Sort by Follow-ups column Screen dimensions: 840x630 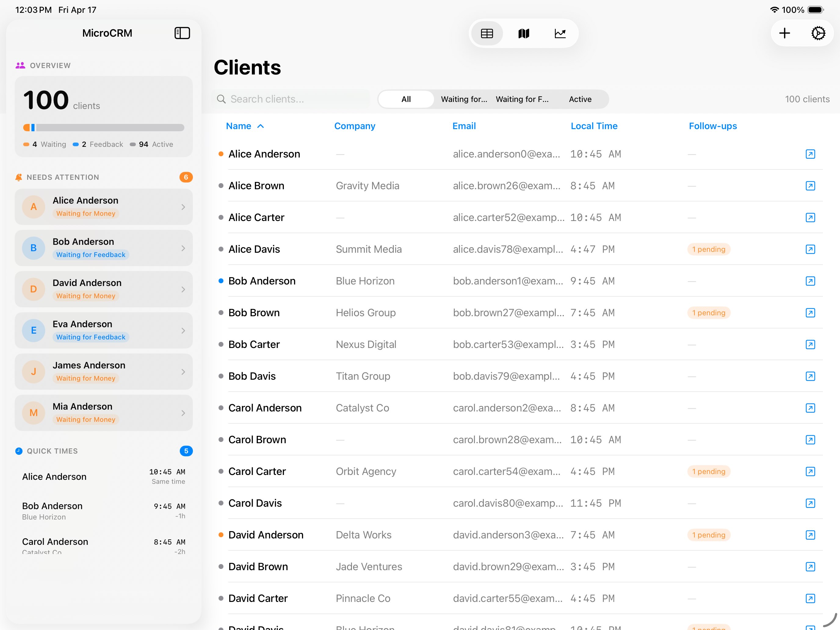712,126
